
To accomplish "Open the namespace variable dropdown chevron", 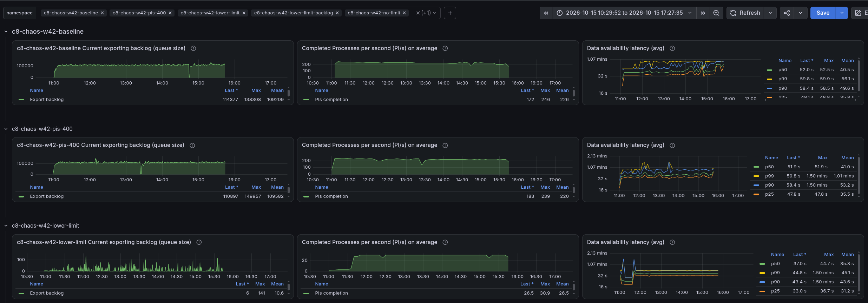I will [x=434, y=13].
